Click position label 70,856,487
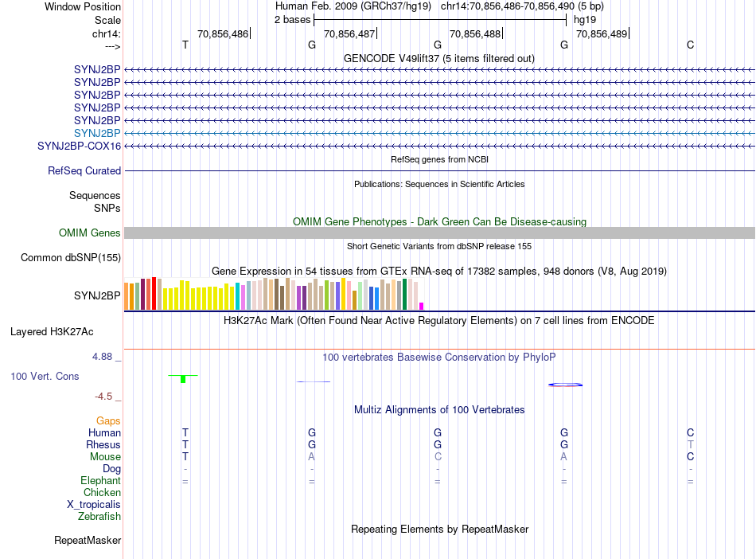This screenshot has width=756, height=559. (x=349, y=34)
